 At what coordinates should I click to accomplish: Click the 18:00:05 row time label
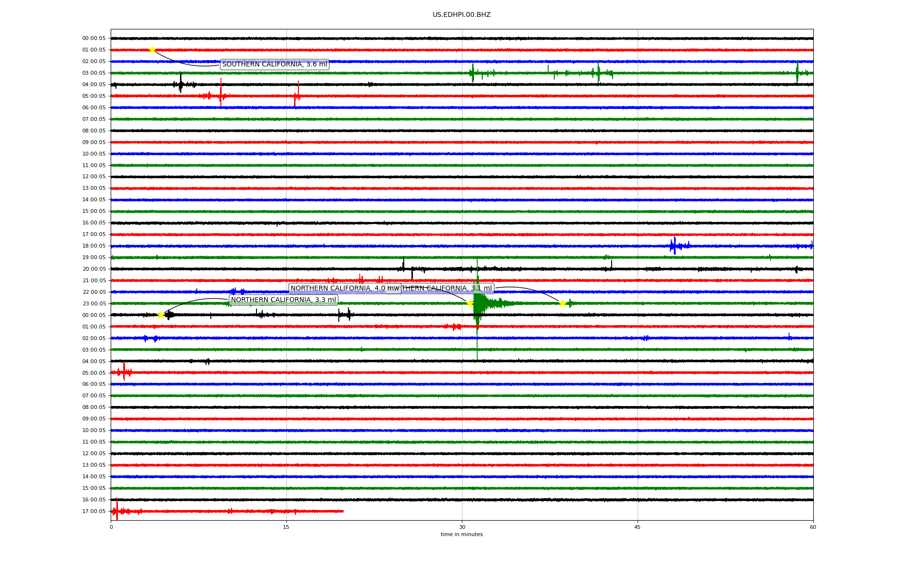click(x=94, y=246)
